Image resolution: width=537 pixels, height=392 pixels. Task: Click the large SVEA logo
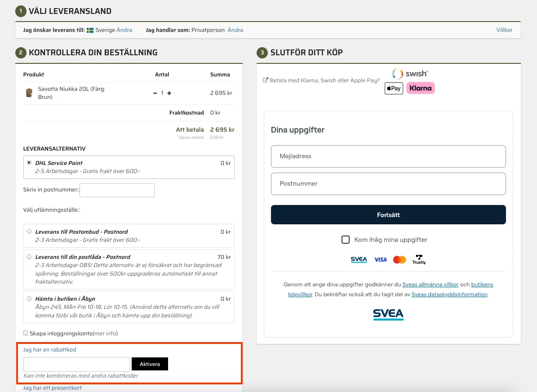388,314
